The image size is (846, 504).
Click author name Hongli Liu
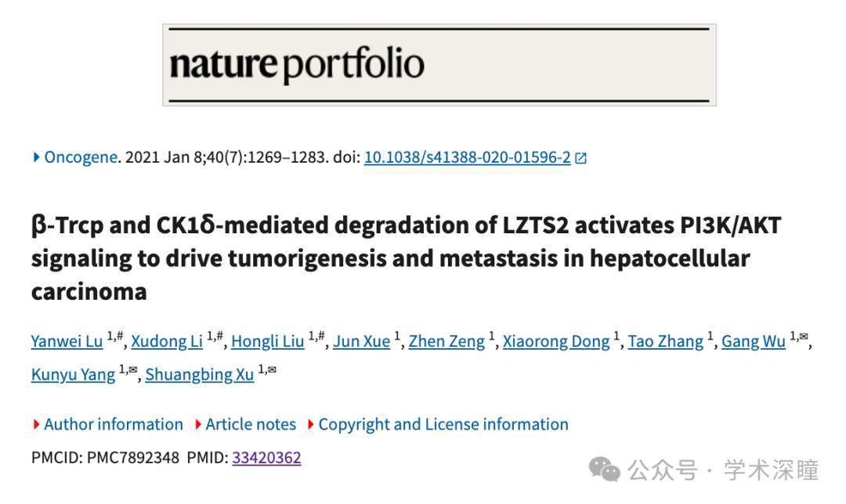tap(268, 341)
